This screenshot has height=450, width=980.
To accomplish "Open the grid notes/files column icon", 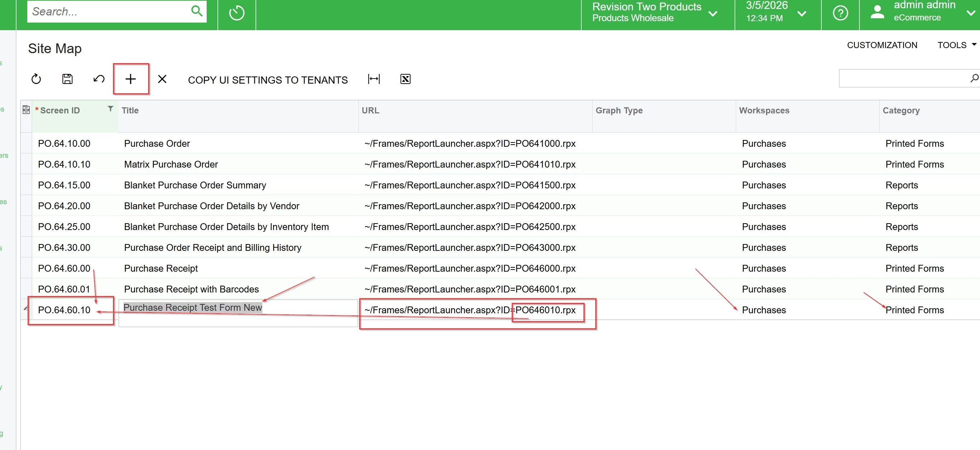I will pyautogui.click(x=26, y=110).
